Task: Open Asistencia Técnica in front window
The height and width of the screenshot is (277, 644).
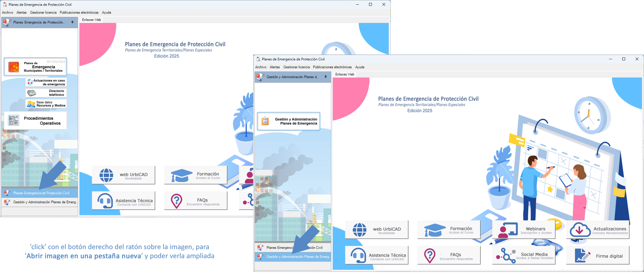Action: click(377, 255)
